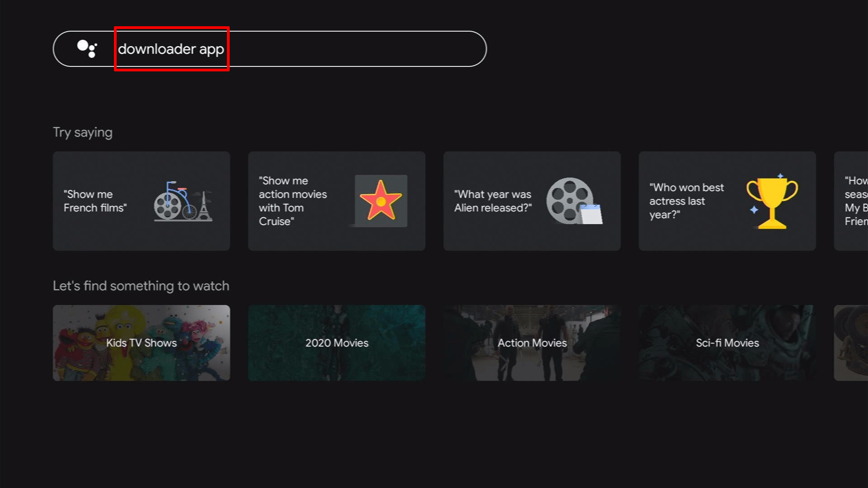Click the 'Try saying' section heading
The height and width of the screenshot is (488, 868).
83,132
